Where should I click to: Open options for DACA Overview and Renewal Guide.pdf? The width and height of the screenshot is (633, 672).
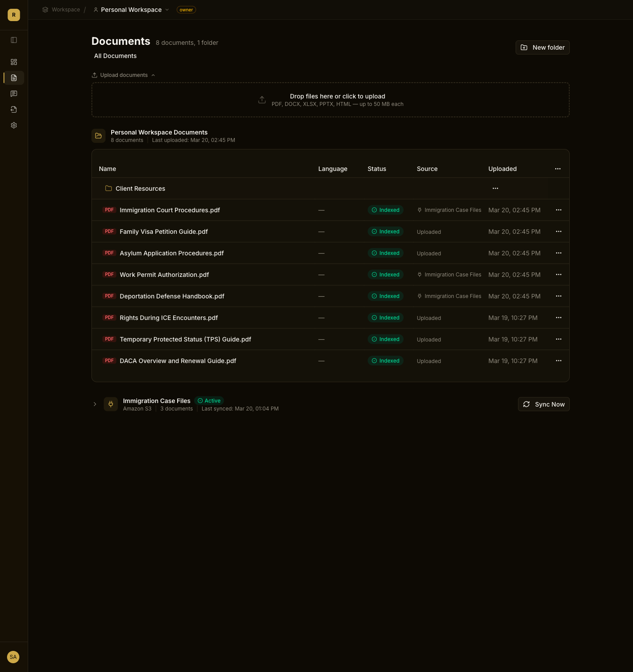[559, 361]
